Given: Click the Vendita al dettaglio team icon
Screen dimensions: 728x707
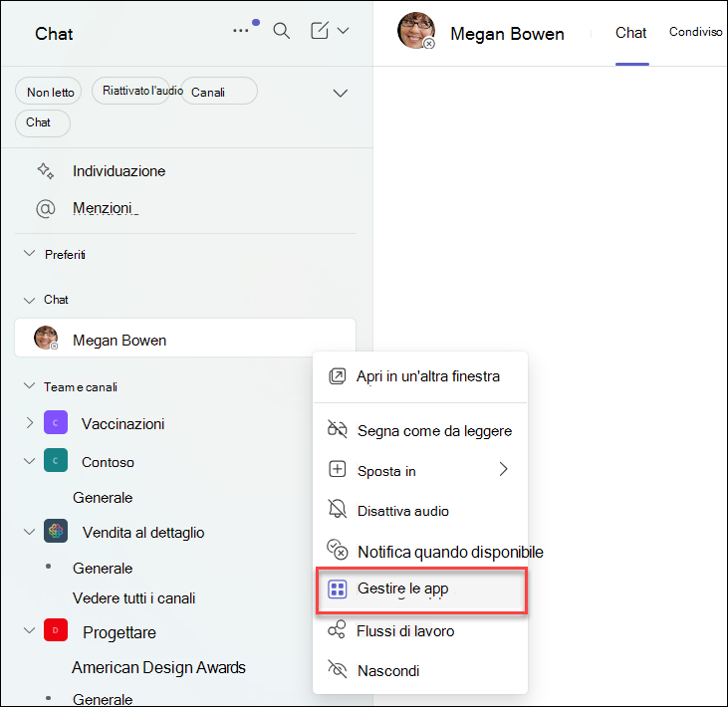Looking at the screenshot, I should (x=56, y=531).
